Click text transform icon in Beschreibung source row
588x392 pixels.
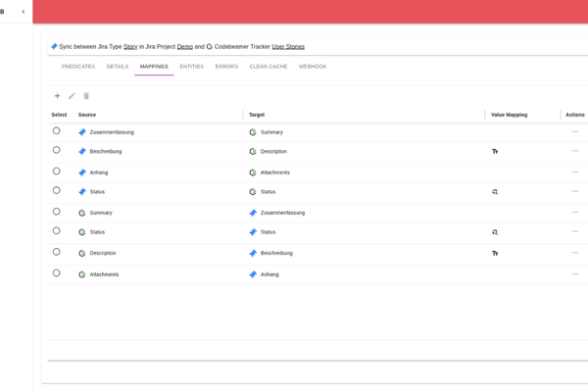pos(495,152)
